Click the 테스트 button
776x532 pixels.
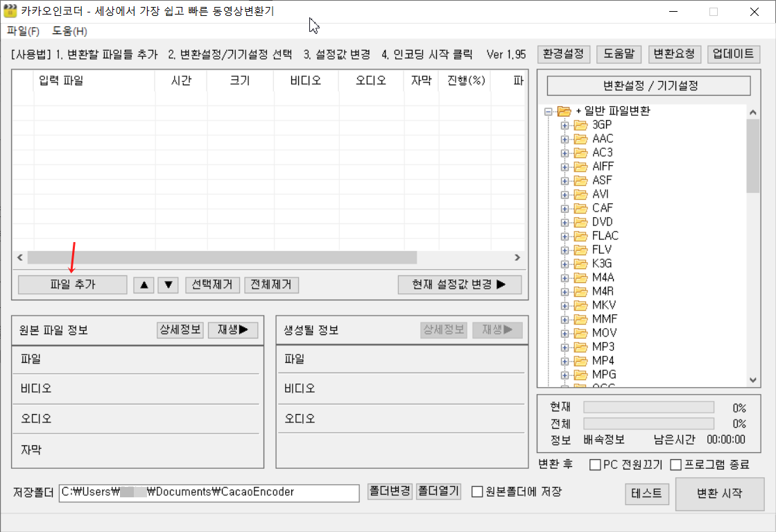pos(647,493)
